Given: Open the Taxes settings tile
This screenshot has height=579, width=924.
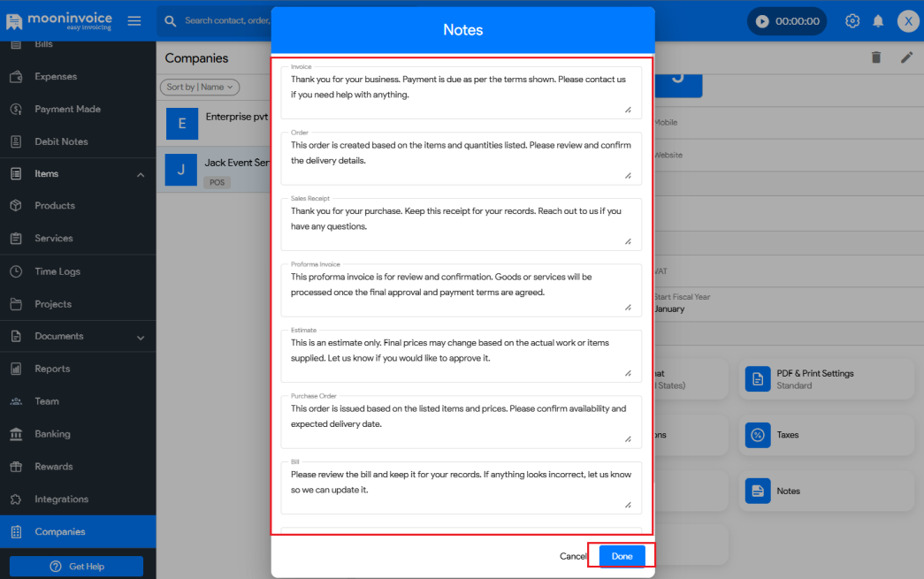Looking at the screenshot, I should pos(826,435).
